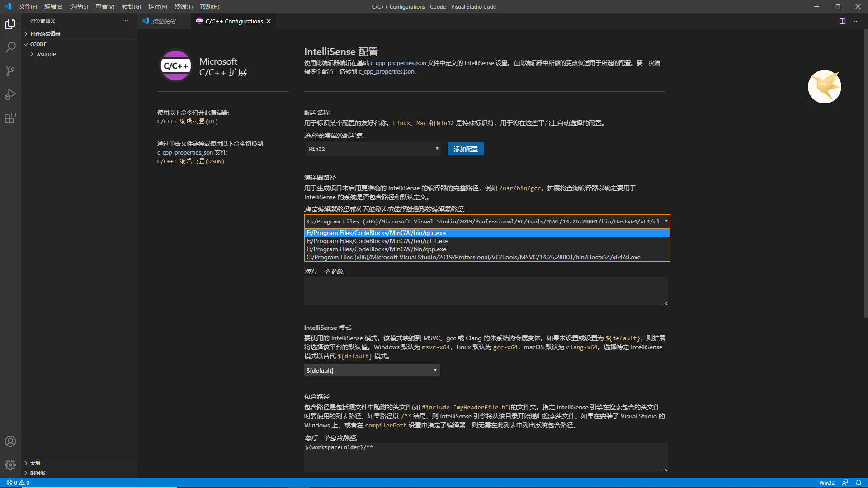Click the VS Code logo in title bar
Screen dimensions: 868x488
[x=8, y=6]
